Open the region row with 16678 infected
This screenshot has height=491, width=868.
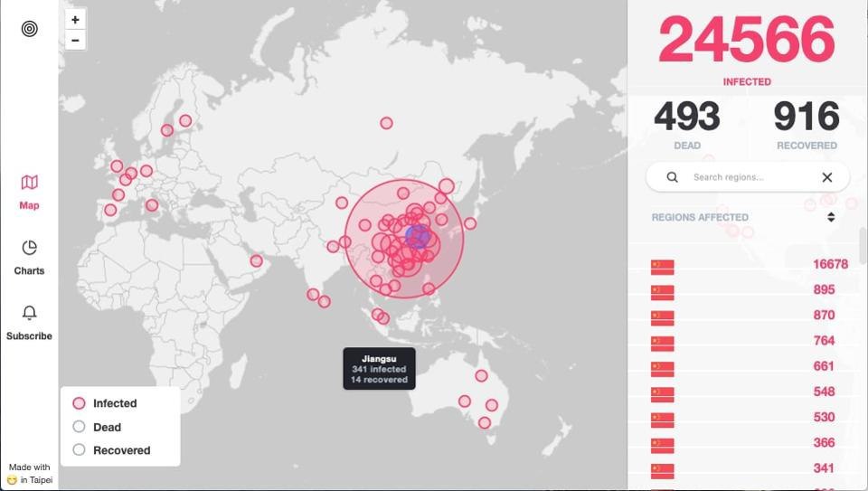click(x=749, y=265)
